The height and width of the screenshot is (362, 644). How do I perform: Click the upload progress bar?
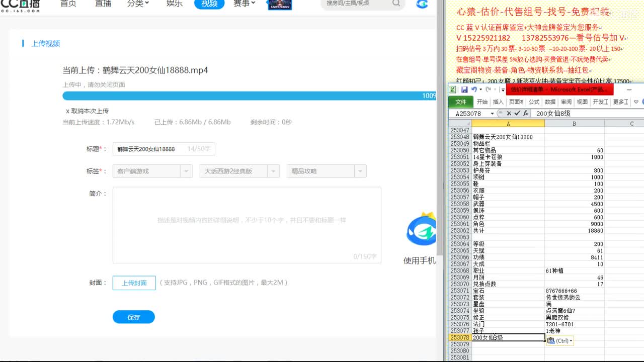click(249, 96)
